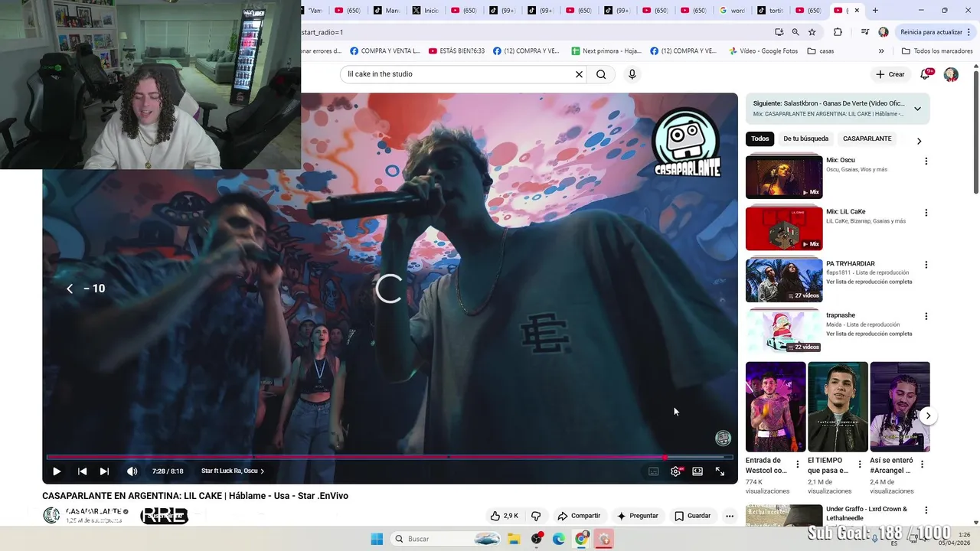980x551 pixels.
Task: Open Microsoft Edge from taskbar
Action: coord(559,539)
